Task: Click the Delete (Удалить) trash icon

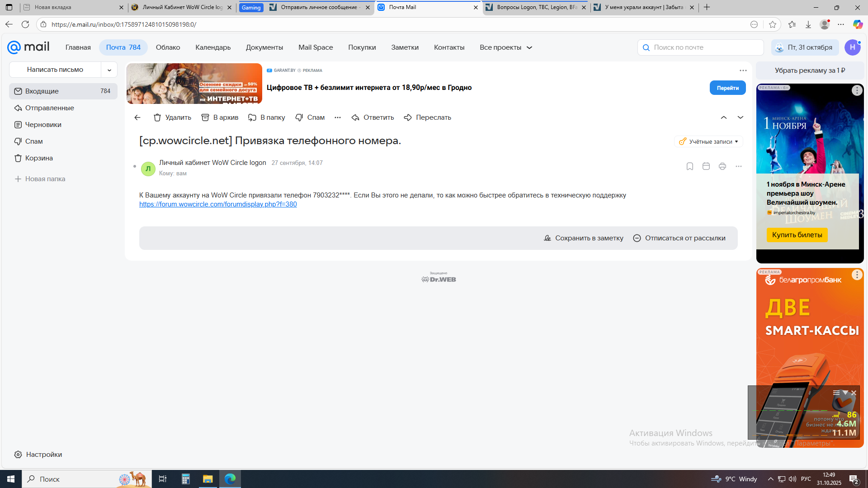Action: (157, 117)
